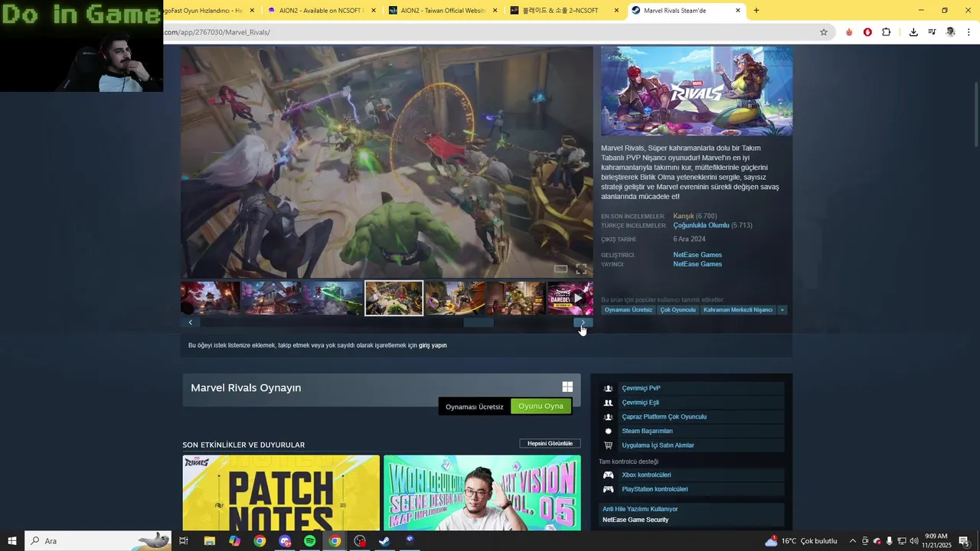This screenshot has height=551, width=980.
Task: Open the Patch Notes event card
Action: [x=281, y=493]
